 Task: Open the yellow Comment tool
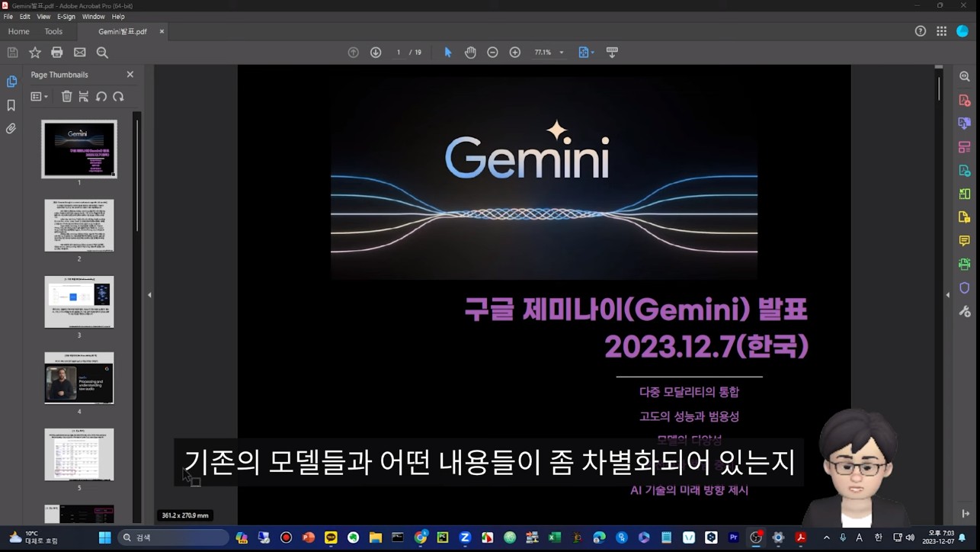pos(965,241)
